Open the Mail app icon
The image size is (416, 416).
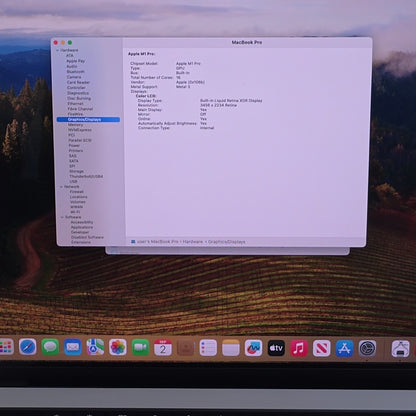pos(73,347)
